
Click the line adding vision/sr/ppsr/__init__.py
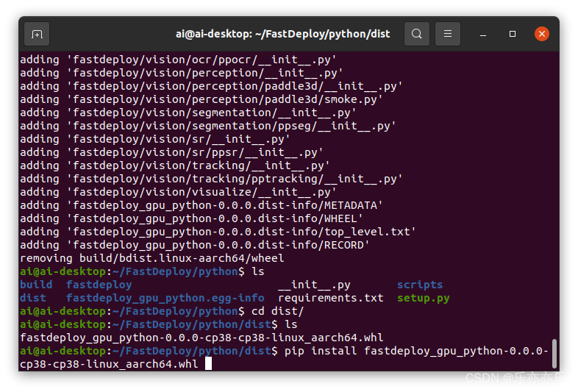pyautogui.click(x=171, y=152)
